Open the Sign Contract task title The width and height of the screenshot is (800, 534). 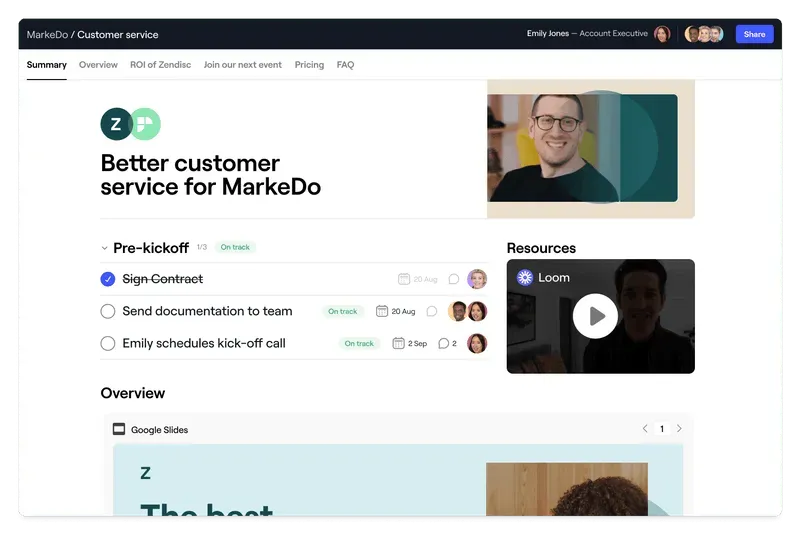(162, 279)
